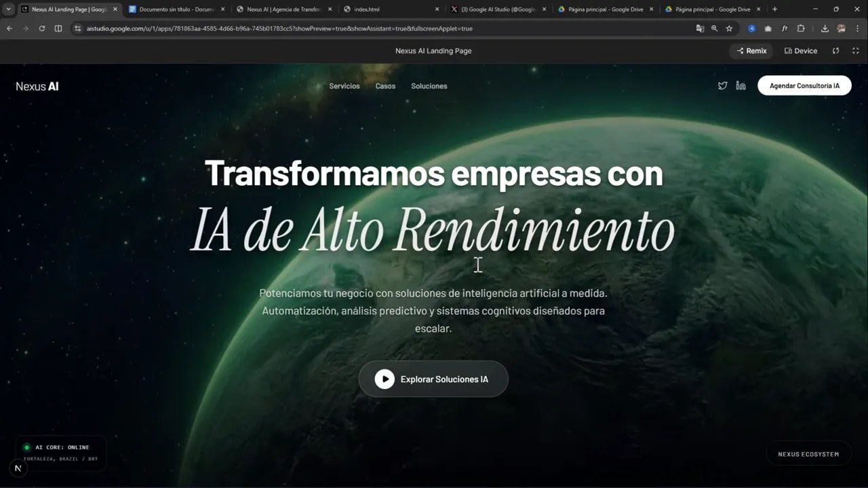The width and height of the screenshot is (868, 488).
Task: Click the Potenciamos tu negocio paragraph
Action: coord(433,311)
